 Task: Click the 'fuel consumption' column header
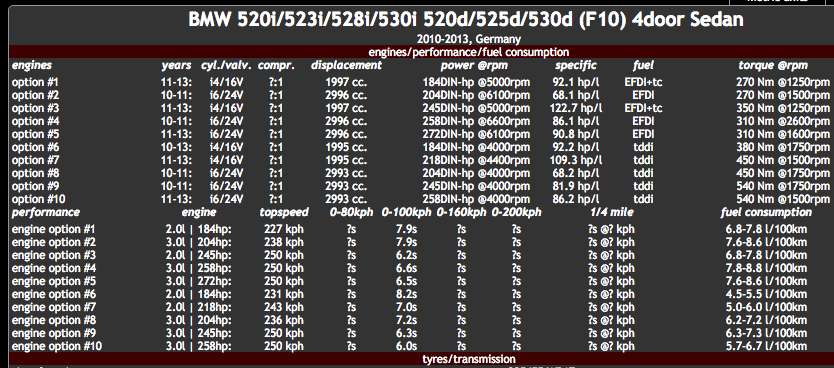tap(766, 212)
